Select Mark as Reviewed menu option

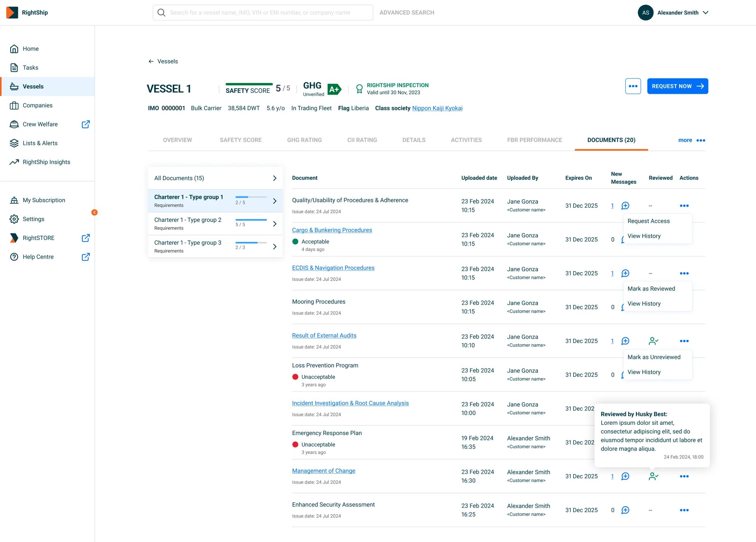click(x=651, y=289)
